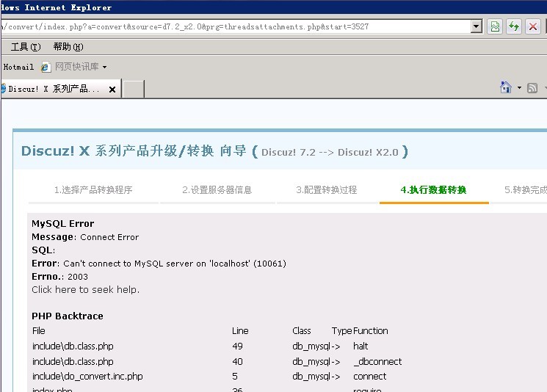The width and height of the screenshot is (547, 392).
Task: Click the include\db.class.php row with line 40
Action: pyautogui.click(x=217, y=361)
